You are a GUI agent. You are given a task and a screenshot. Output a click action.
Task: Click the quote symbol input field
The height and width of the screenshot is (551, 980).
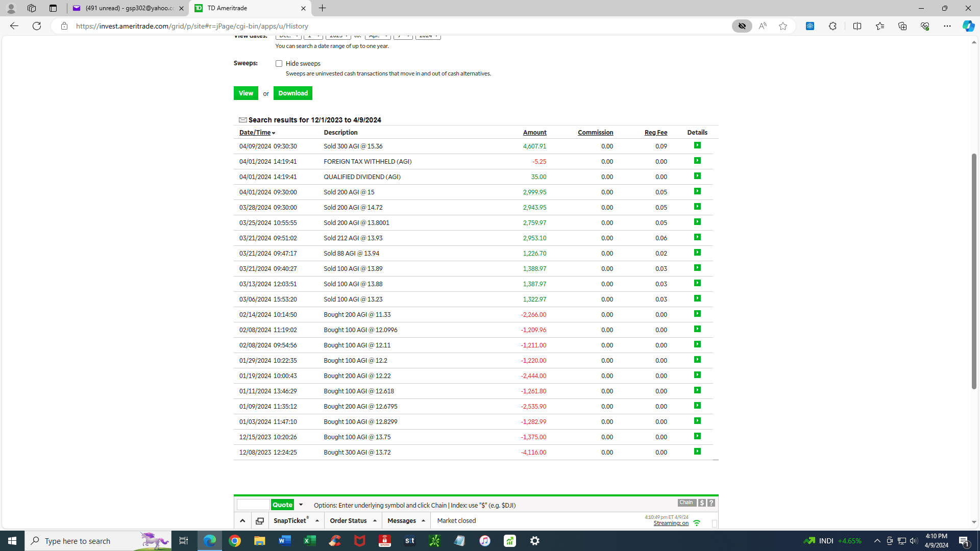(x=253, y=505)
